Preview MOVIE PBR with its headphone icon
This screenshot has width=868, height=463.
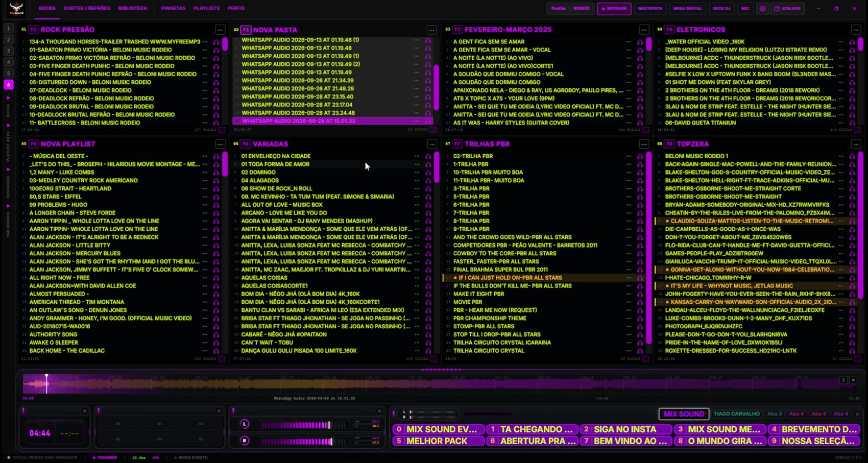click(x=640, y=302)
